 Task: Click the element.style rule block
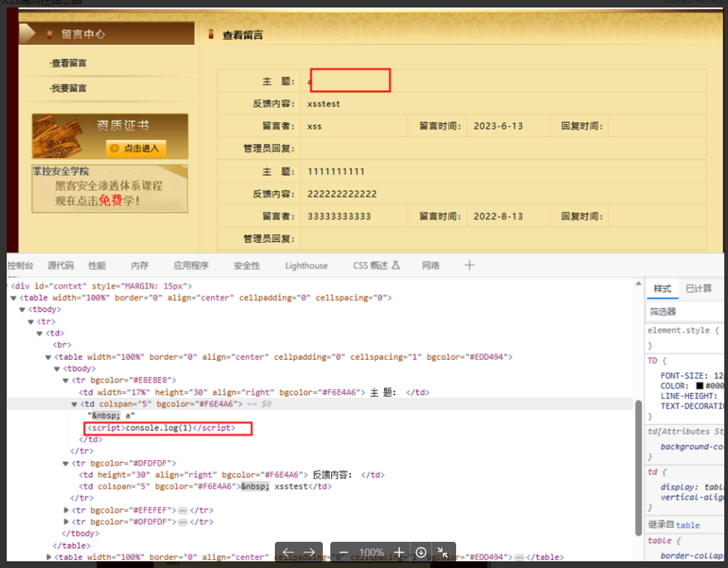pos(685,338)
